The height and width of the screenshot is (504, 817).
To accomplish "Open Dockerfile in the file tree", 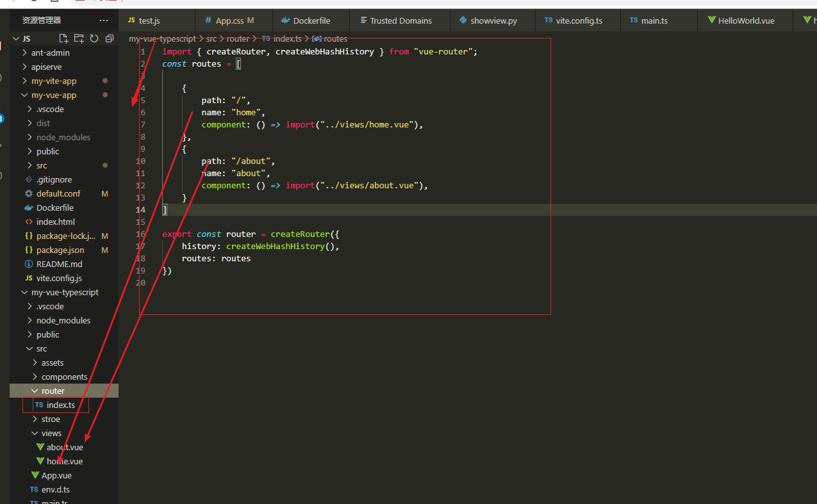I will [55, 207].
